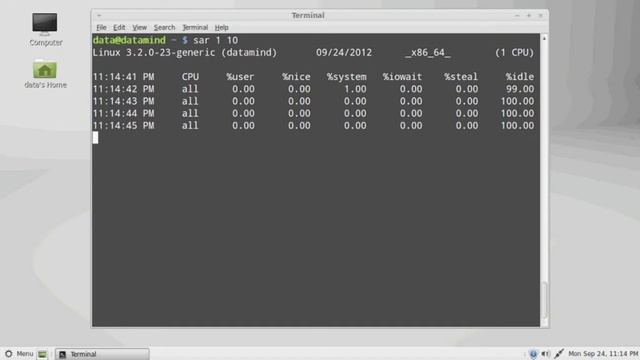
Task: Click the volume speaker tray icon
Action: 545,354
